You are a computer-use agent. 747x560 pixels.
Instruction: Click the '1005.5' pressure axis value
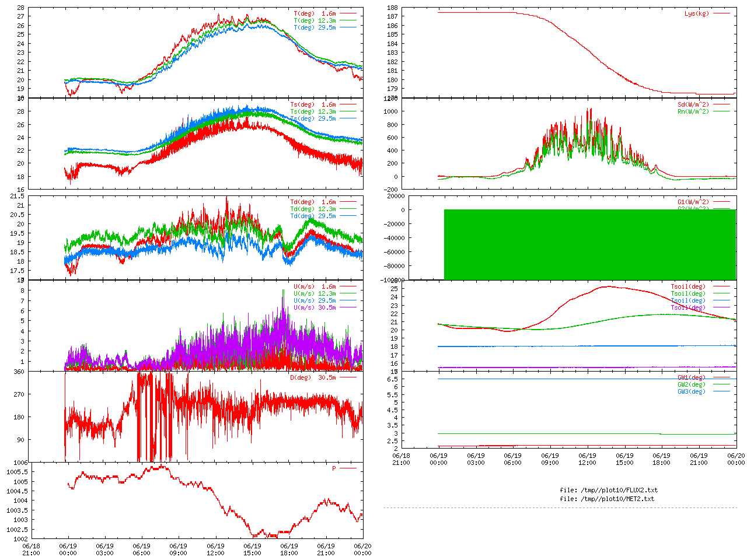click(x=18, y=472)
